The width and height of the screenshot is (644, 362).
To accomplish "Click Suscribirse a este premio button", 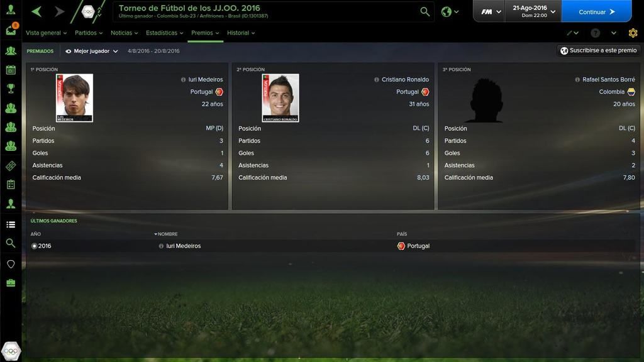I will 599,50.
